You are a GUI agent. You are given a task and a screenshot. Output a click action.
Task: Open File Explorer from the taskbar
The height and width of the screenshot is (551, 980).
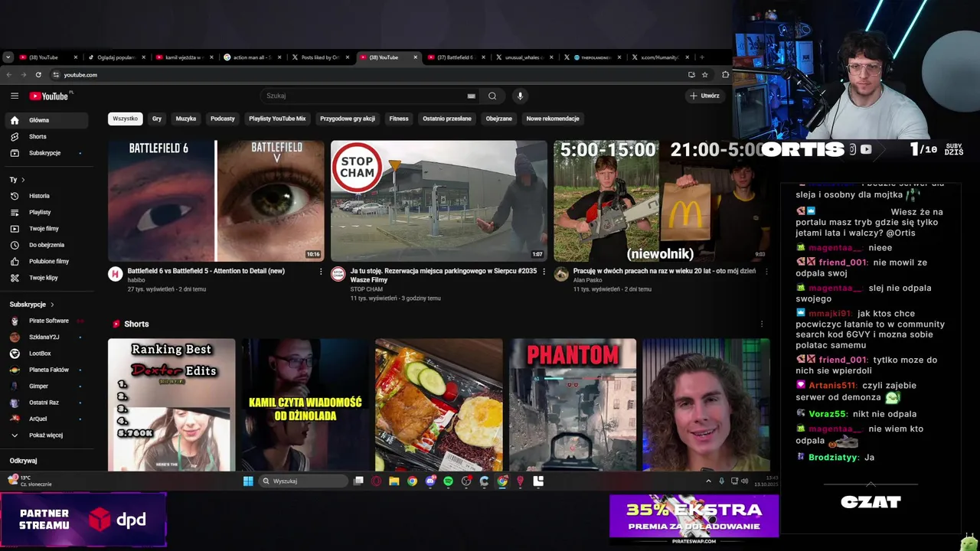coord(394,481)
